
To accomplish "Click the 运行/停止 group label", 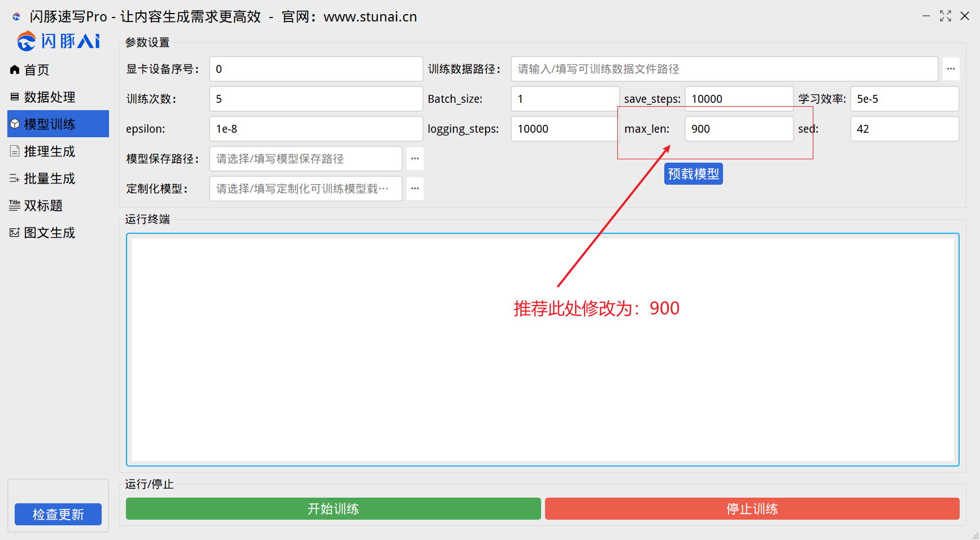I will click(150, 484).
